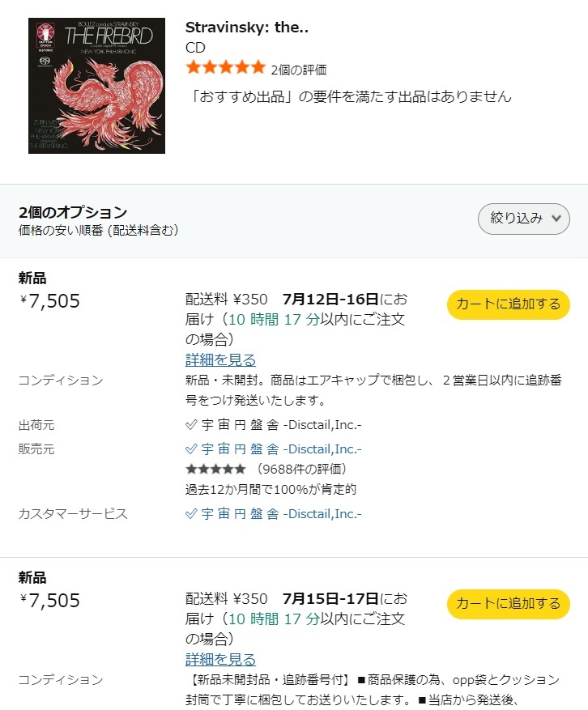Click the checkmark icon in the 出荷元 row
Viewport: 588px width, 710px height.
point(191,425)
